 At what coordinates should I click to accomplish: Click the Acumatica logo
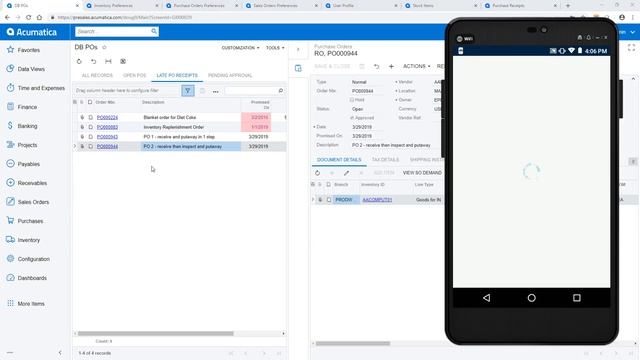[x=31, y=32]
